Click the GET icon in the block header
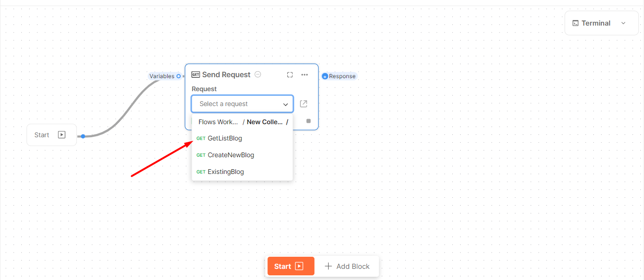644x280 pixels. coord(195,74)
